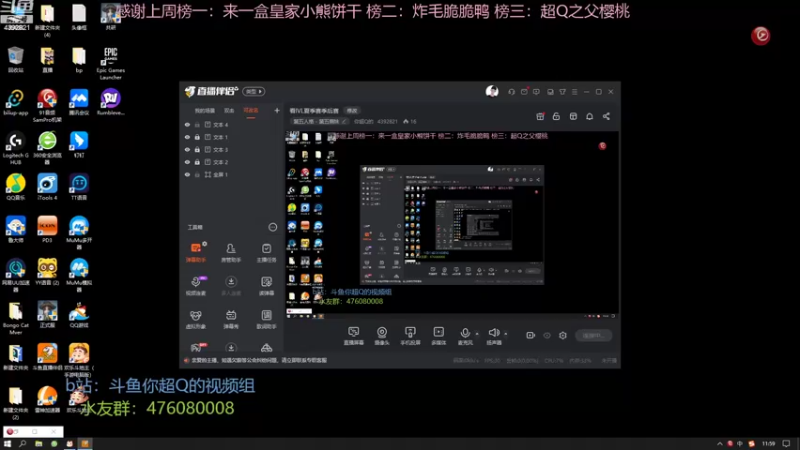
Task: Toggle the preview eye icon near the settings gear
Action: (547, 335)
